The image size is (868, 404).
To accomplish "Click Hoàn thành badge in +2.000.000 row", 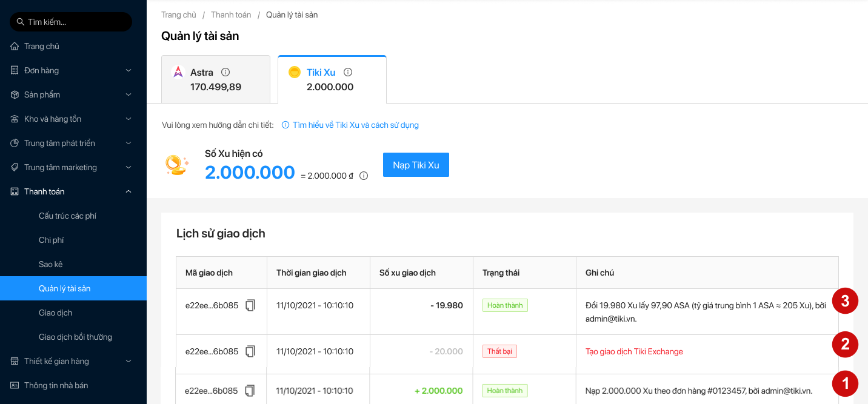I will click(505, 391).
